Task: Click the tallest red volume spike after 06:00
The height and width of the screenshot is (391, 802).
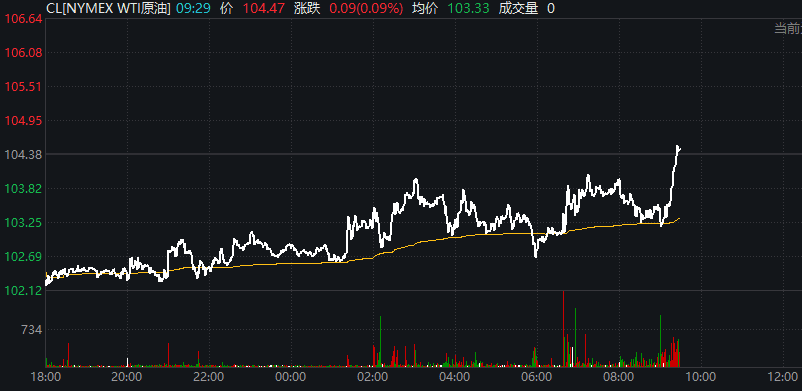Action: tap(564, 329)
